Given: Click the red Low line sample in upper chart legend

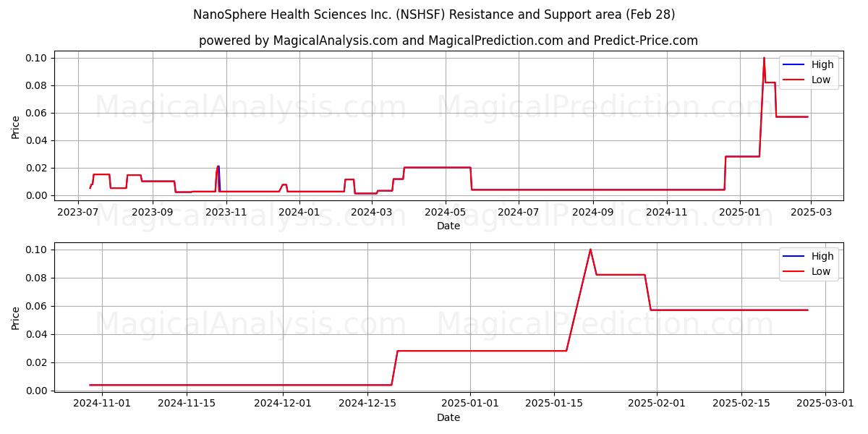Looking at the screenshot, I should click(x=794, y=80).
